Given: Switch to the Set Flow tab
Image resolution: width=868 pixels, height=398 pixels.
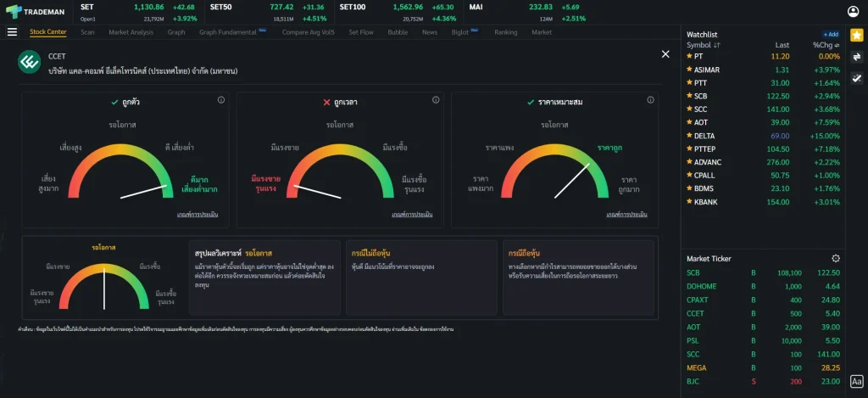Looking at the screenshot, I should pyautogui.click(x=361, y=32).
